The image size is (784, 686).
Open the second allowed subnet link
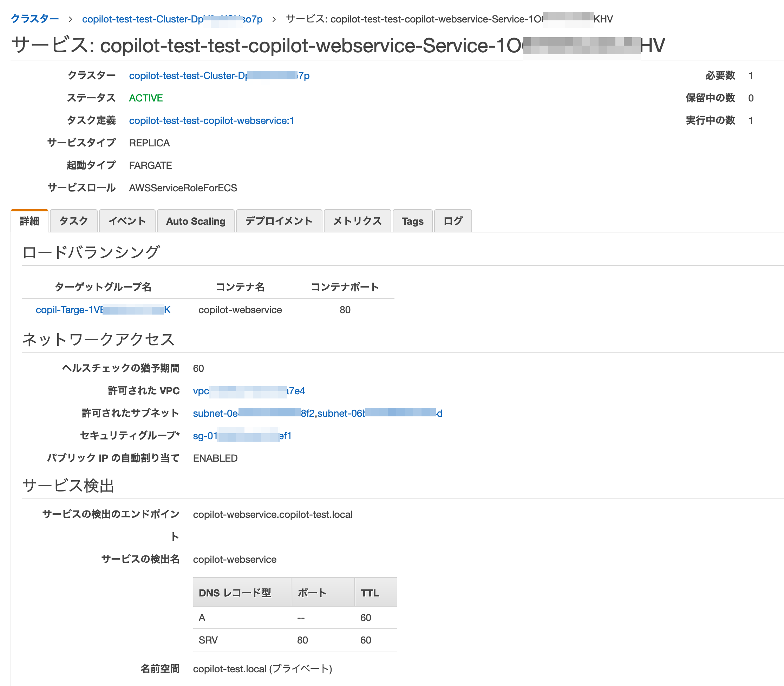[381, 414]
